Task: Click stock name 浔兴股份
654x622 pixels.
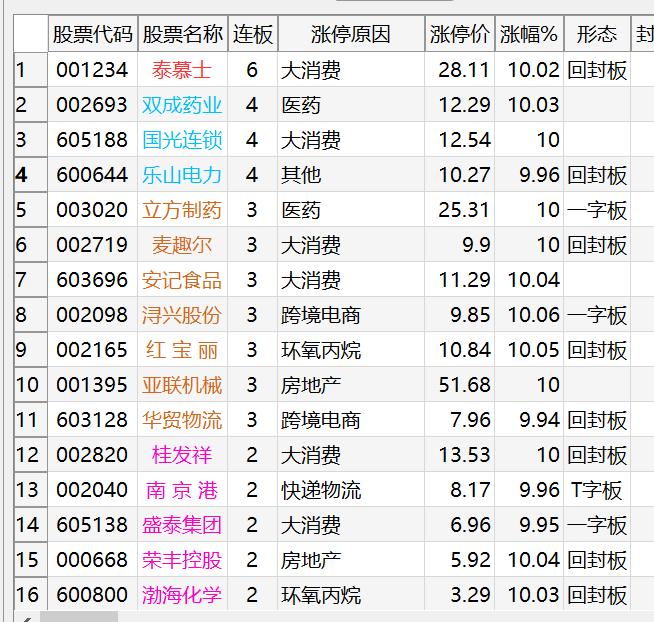Action: (x=182, y=315)
